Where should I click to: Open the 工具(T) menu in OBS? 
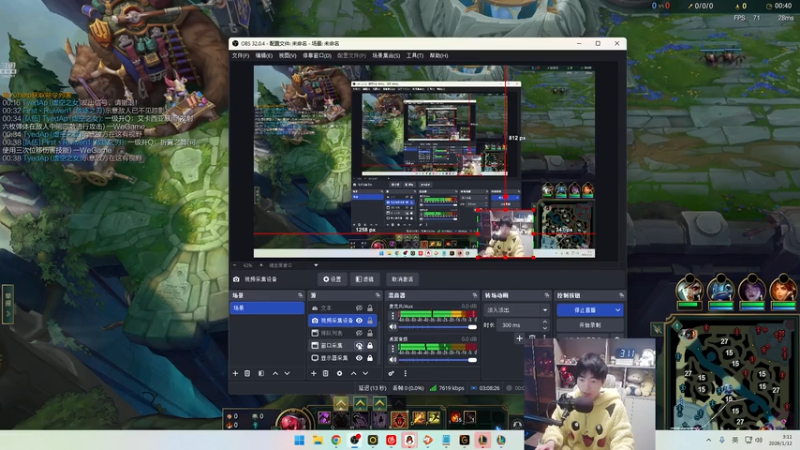click(414, 56)
